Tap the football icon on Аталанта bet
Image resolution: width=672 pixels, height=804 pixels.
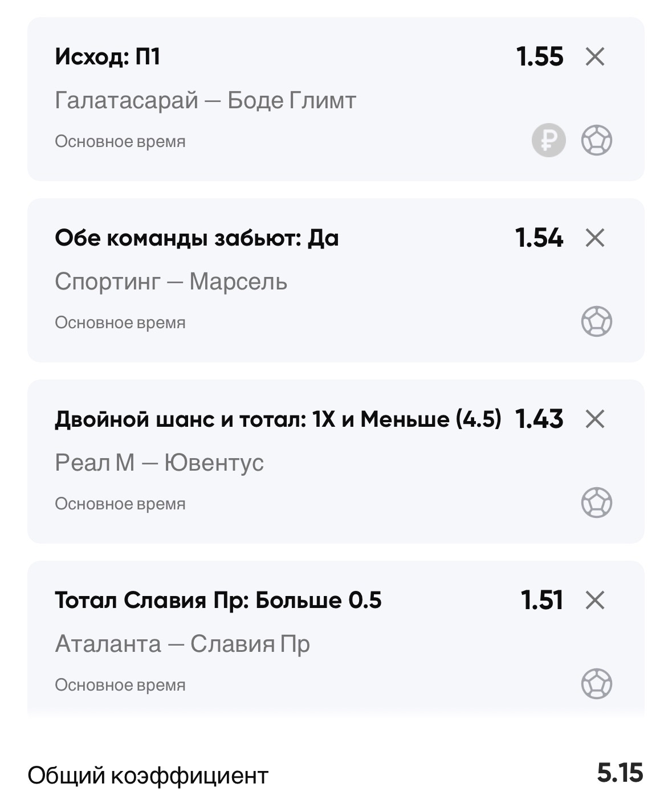tap(596, 684)
